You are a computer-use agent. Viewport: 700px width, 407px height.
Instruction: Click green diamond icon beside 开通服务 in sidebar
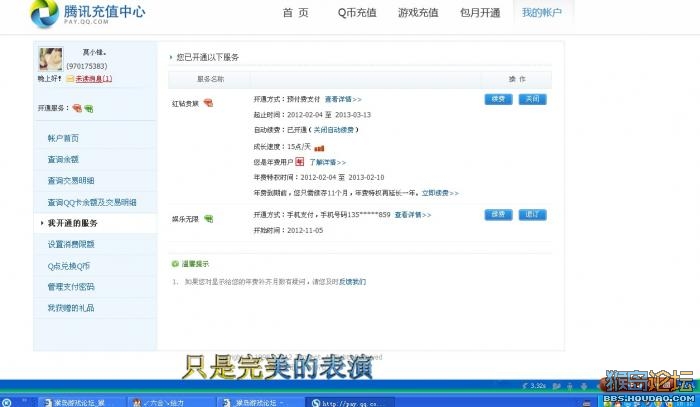(x=89, y=108)
